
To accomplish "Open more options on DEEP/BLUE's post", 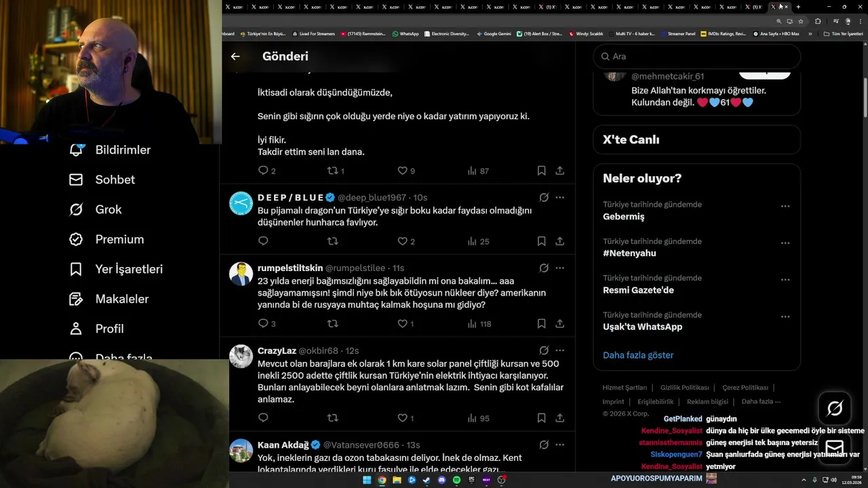I will (x=560, y=197).
